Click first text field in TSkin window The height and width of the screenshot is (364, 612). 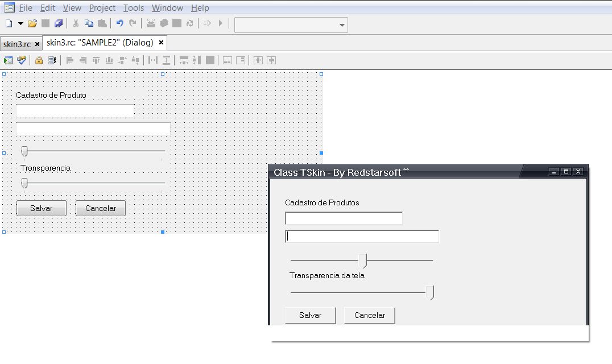(x=344, y=218)
